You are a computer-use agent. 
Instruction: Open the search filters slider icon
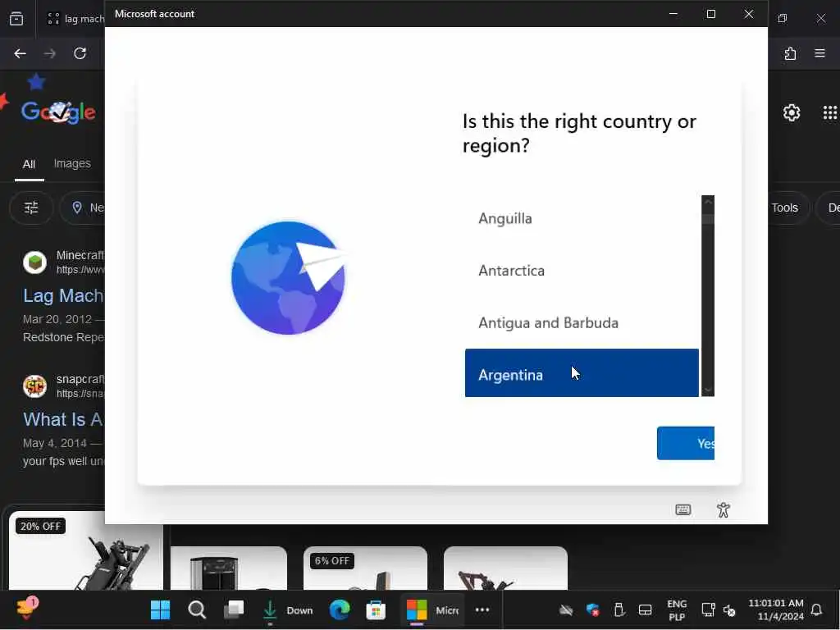(x=31, y=208)
